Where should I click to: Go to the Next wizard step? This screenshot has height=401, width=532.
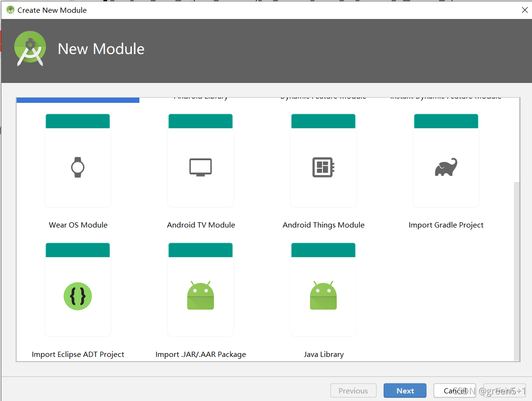405,391
